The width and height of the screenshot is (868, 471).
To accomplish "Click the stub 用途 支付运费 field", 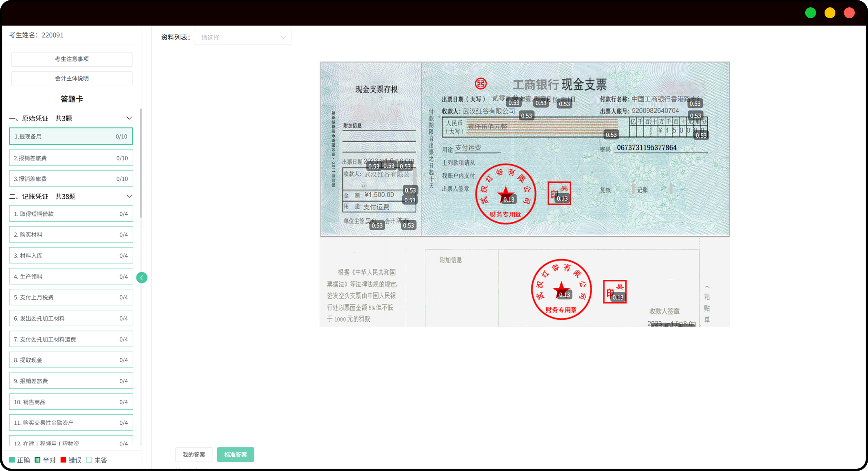I will 376,207.
